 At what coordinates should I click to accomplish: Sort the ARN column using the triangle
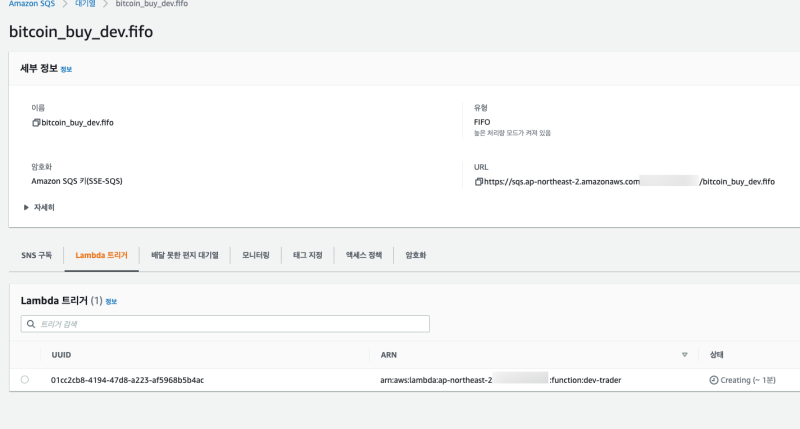click(x=685, y=354)
